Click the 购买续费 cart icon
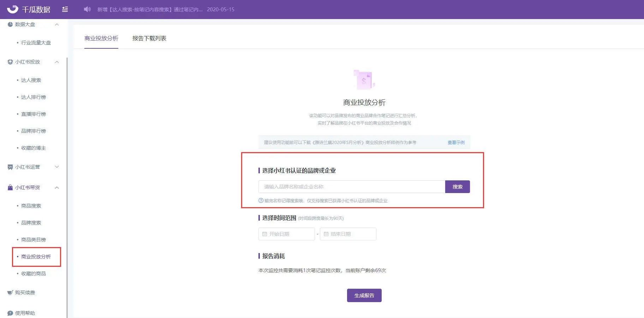 pos(10,293)
